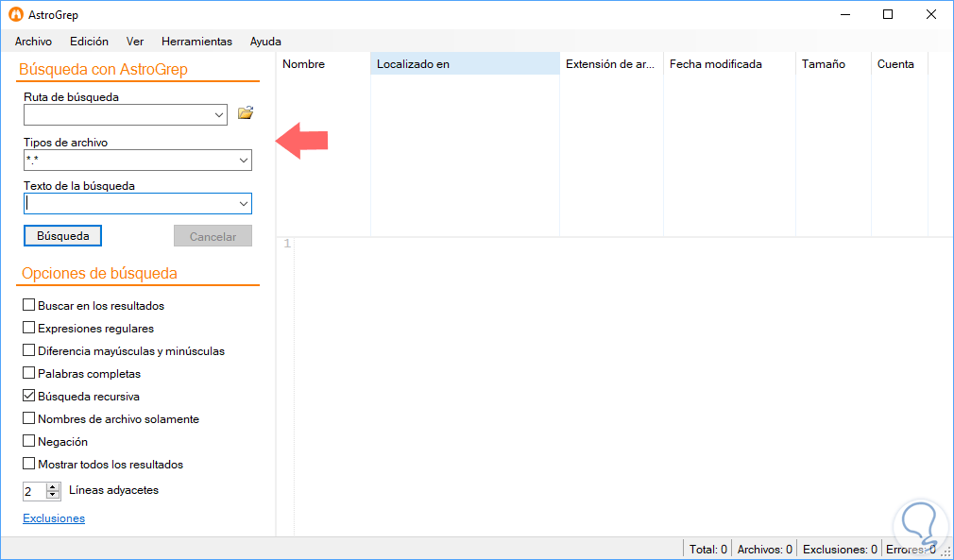Open the Herramientas menu
This screenshot has height=560, width=954.
coord(197,42)
